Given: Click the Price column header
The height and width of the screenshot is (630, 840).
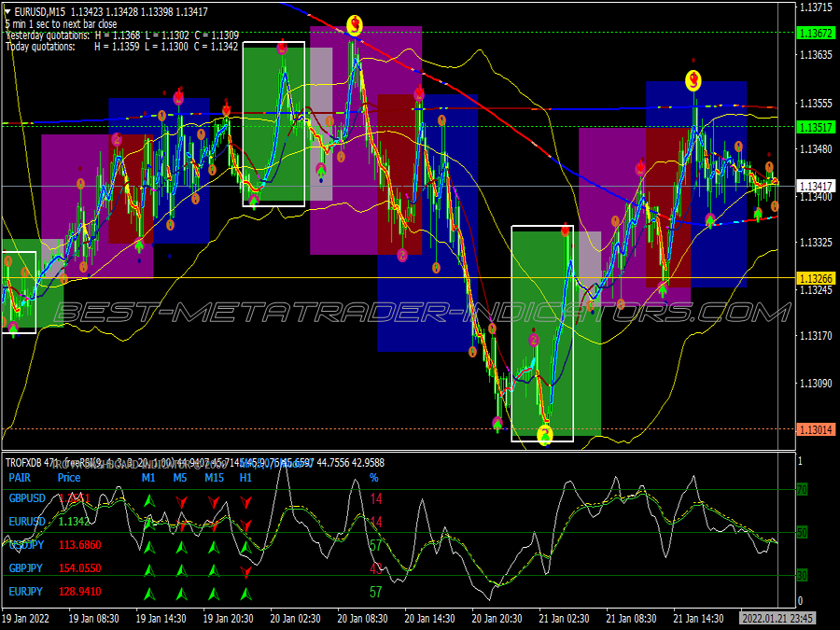Looking at the screenshot, I should (69, 477).
